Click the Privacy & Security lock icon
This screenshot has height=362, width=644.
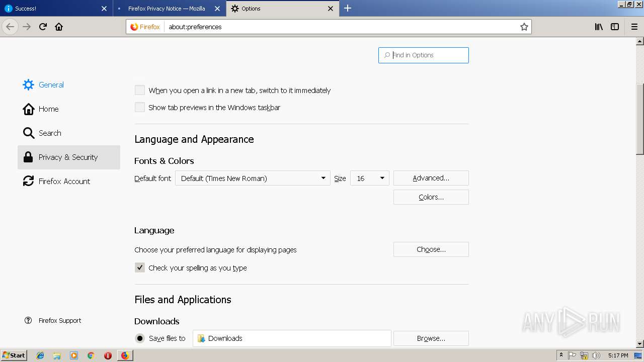(x=28, y=157)
